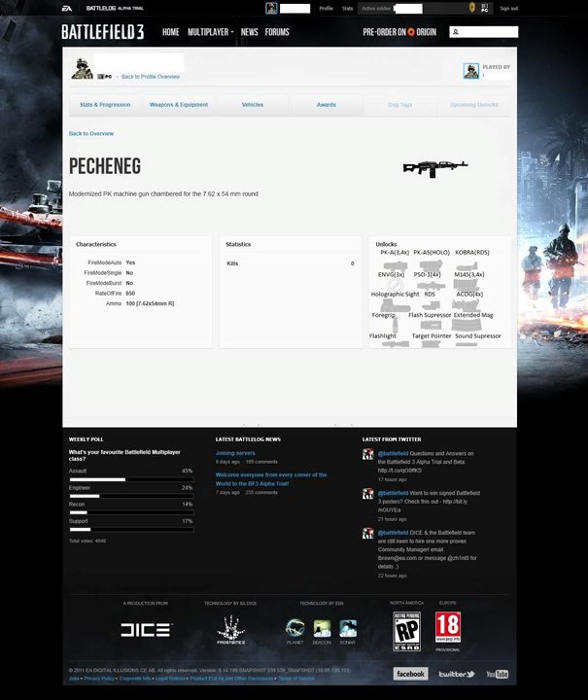
Task: Click the grip icon under Foregrip label
Action: click(396, 325)
